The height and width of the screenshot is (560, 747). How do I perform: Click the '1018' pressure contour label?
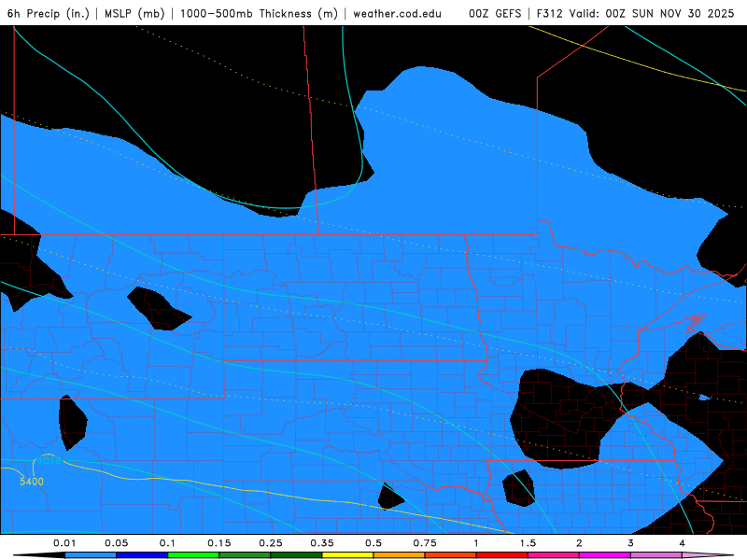pyautogui.click(x=49, y=460)
